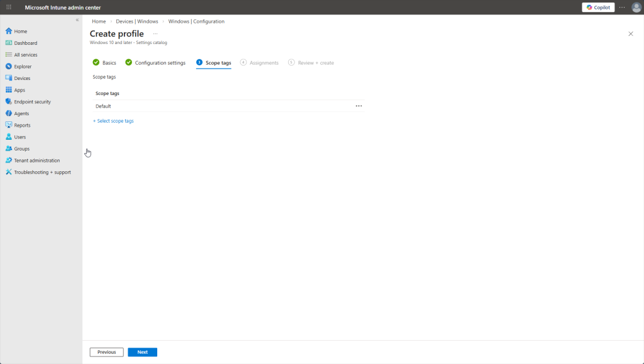This screenshot has width=644, height=364.
Task: Open more options beside Create profile title
Action: pyautogui.click(x=155, y=34)
